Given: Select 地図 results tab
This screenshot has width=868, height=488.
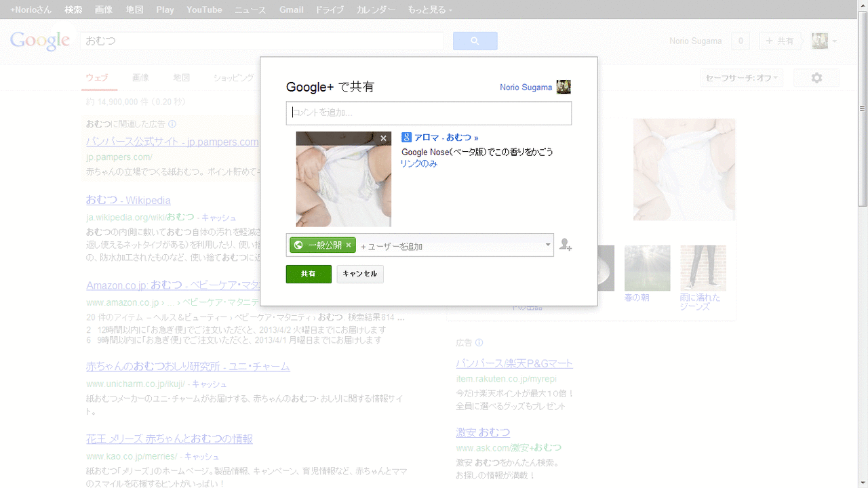Looking at the screenshot, I should 181,78.
